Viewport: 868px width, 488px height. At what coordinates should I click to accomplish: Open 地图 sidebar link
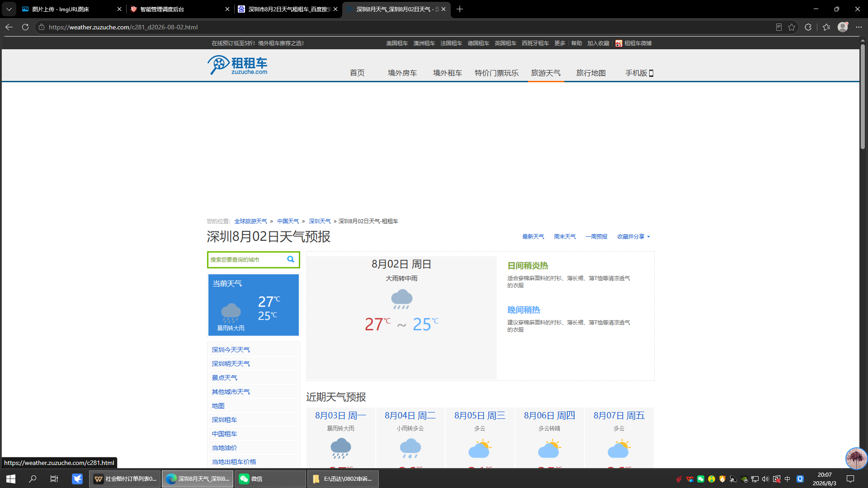tap(218, 406)
